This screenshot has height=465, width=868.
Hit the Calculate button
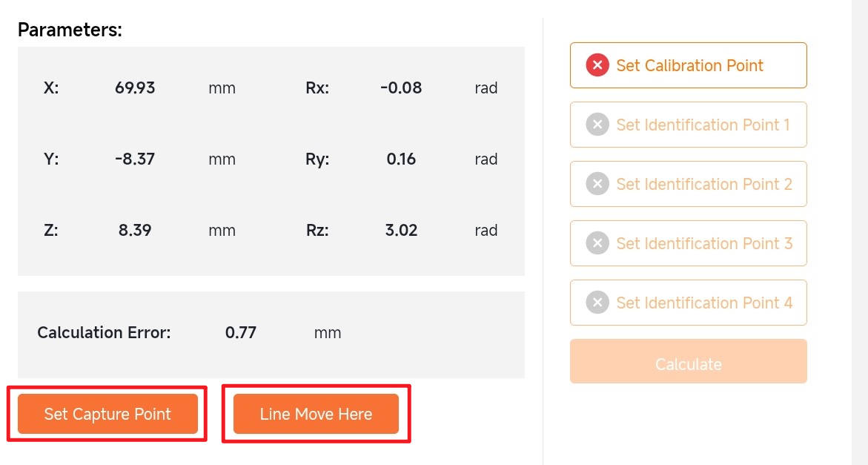[688, 362]
